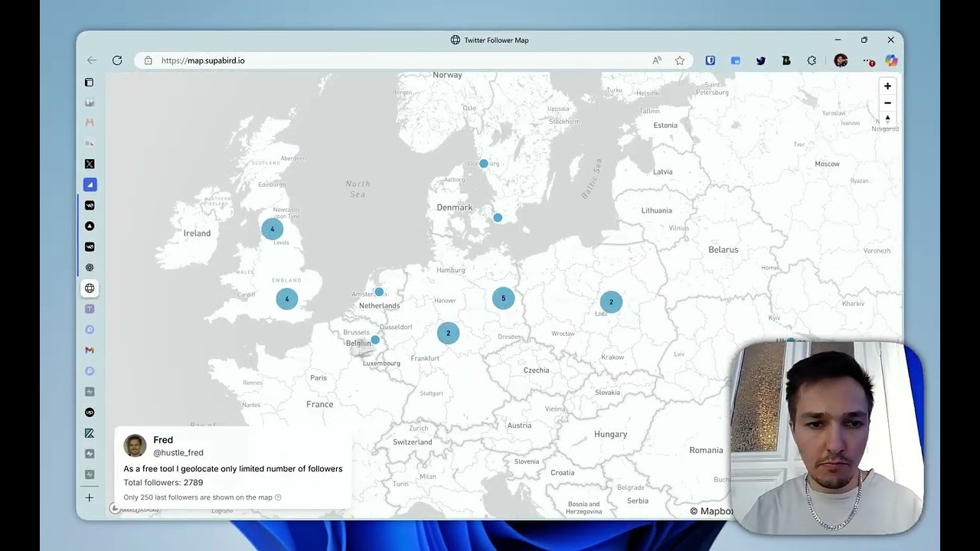This screenshot has height=551, width=980.
Task: Click the Gmail icon in the sidebar
Action: pos(90,350)
